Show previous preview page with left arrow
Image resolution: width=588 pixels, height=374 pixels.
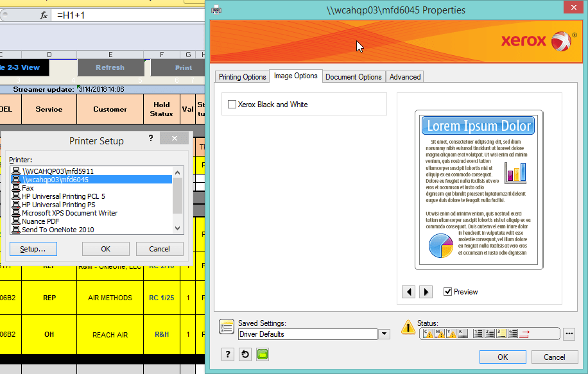pyautogui.click(x=408, y=291)
